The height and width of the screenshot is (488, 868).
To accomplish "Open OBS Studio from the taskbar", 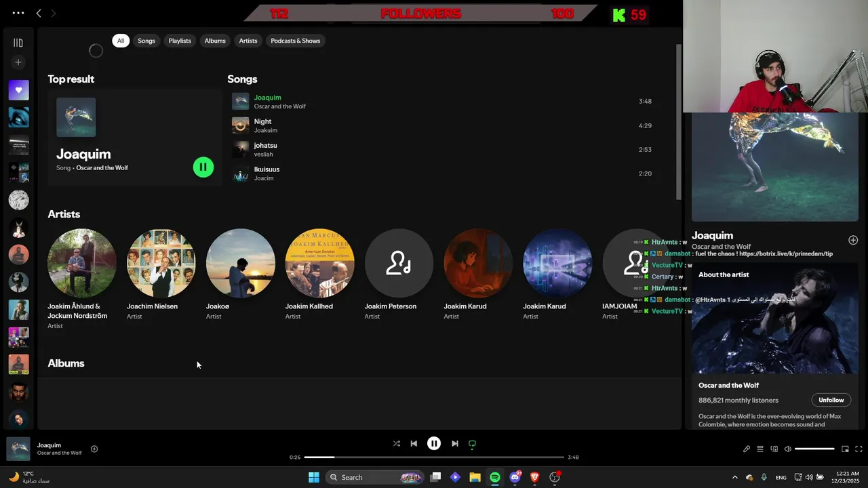I will 555,477.
